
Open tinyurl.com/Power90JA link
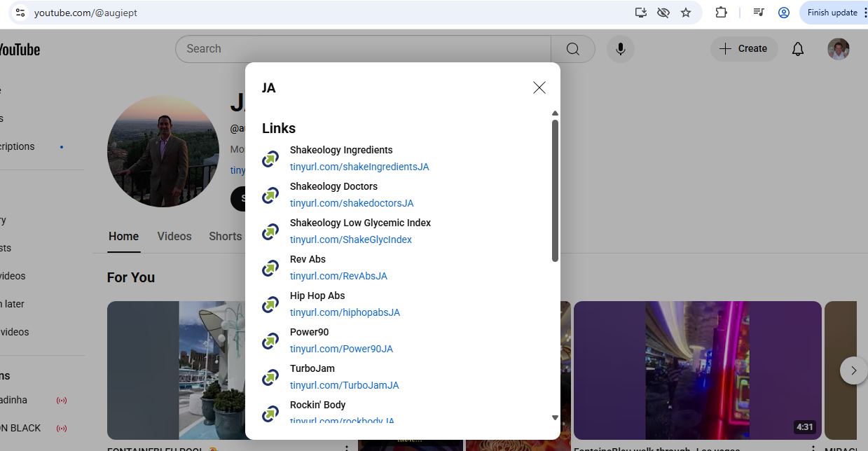pyautogui.click(x=341, y=349)
